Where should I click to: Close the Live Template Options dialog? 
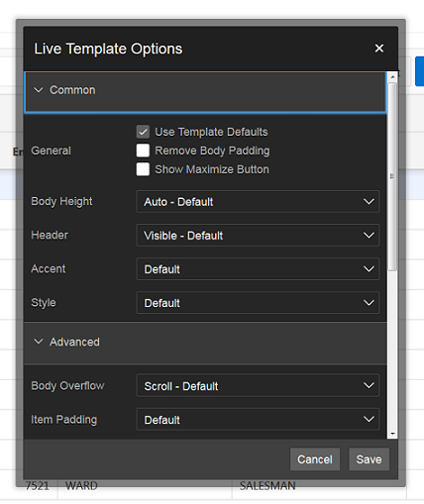tap(379, 49)
